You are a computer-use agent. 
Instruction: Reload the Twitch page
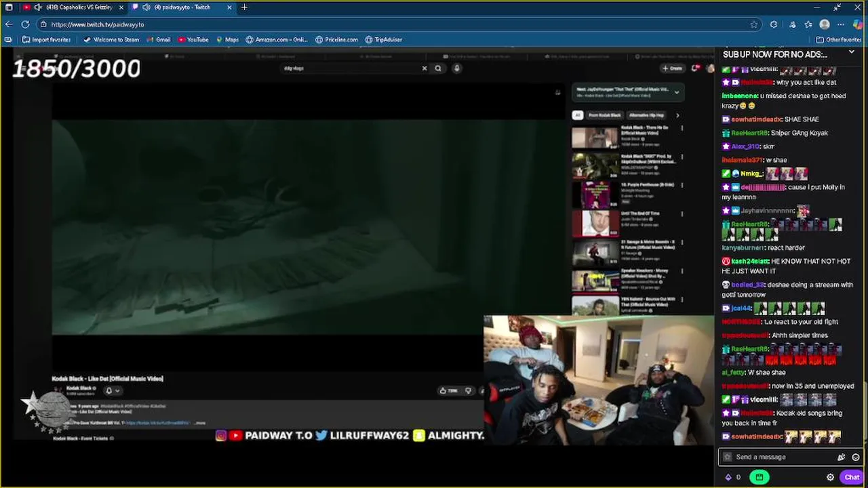tap(25, 24)
